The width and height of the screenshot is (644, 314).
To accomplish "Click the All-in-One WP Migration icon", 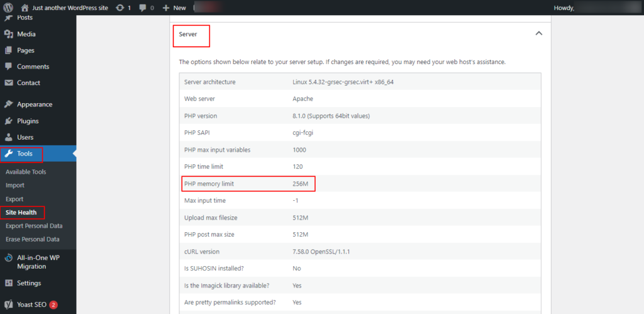I will coord(8,257).
